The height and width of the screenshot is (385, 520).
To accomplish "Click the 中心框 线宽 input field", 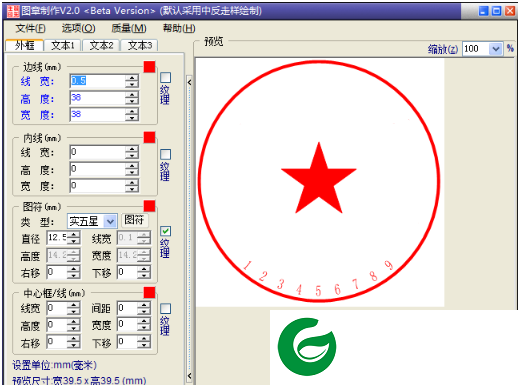I will (57, 308).
